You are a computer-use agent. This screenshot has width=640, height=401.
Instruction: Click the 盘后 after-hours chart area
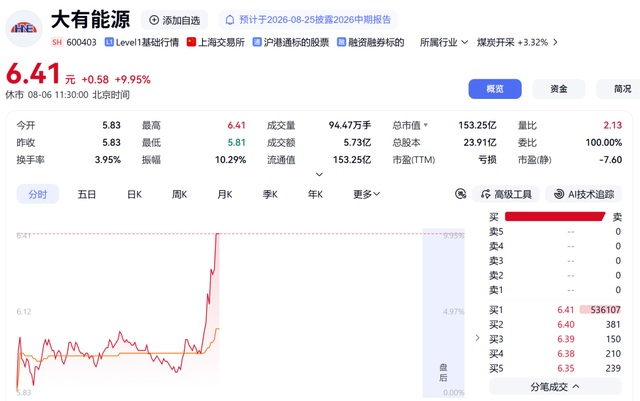coord(443,313)
